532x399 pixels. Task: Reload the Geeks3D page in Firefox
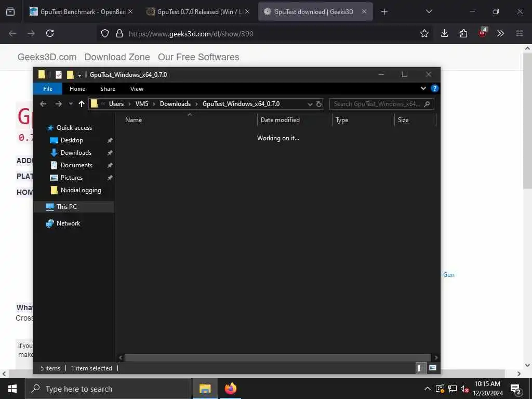pos(50,33)
